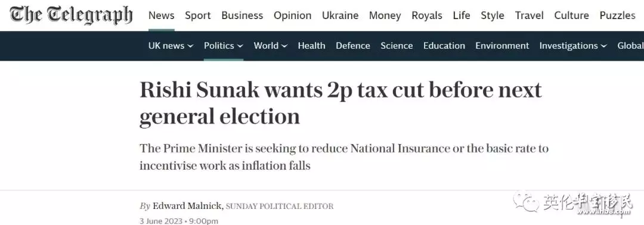The image size is (644, 225).
Task: Select the Opinion menu item
Action: 292,15
